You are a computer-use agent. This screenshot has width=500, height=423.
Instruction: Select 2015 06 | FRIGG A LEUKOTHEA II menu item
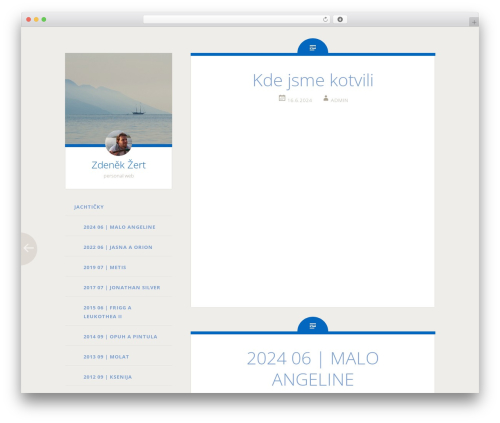pyautogui.click(x=107, y=312)
